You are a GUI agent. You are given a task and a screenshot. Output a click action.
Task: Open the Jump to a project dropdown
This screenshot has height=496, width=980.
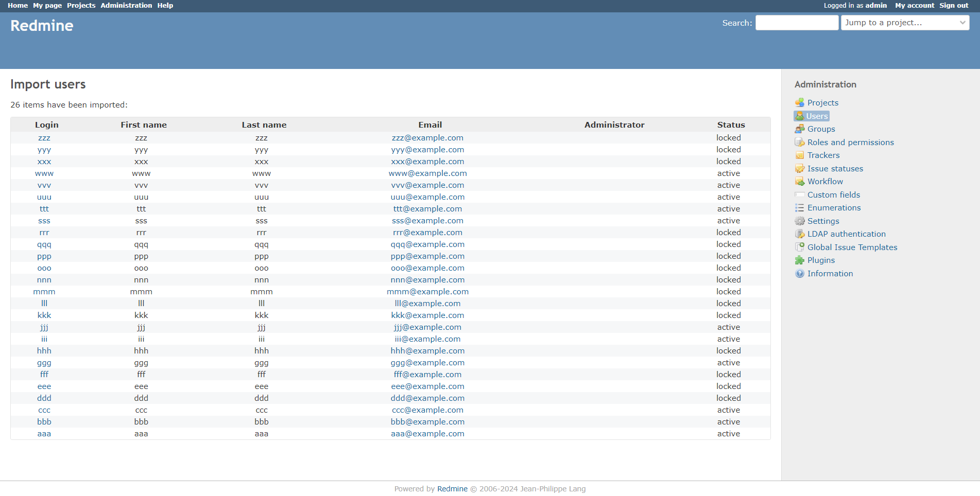click(905, 23)
